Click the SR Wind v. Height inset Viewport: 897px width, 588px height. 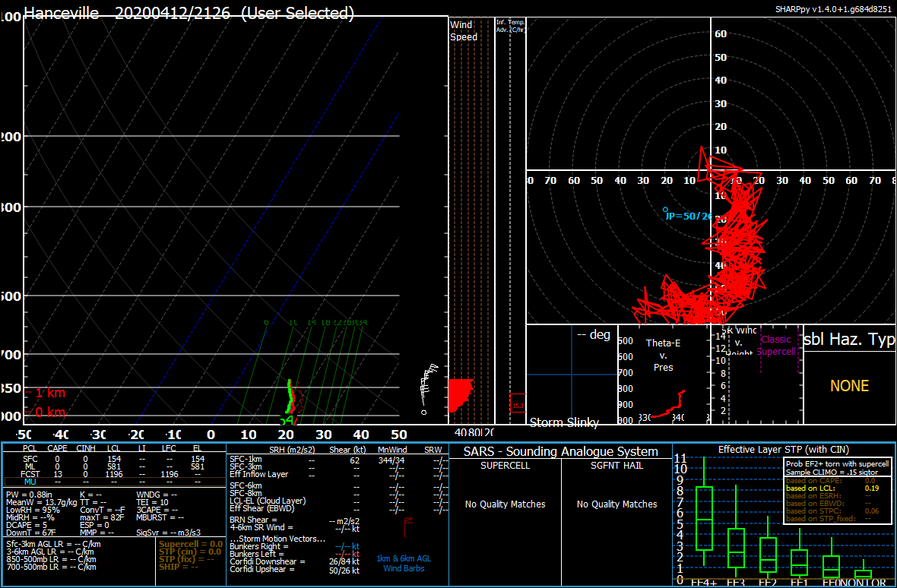[x=757, y=375]
